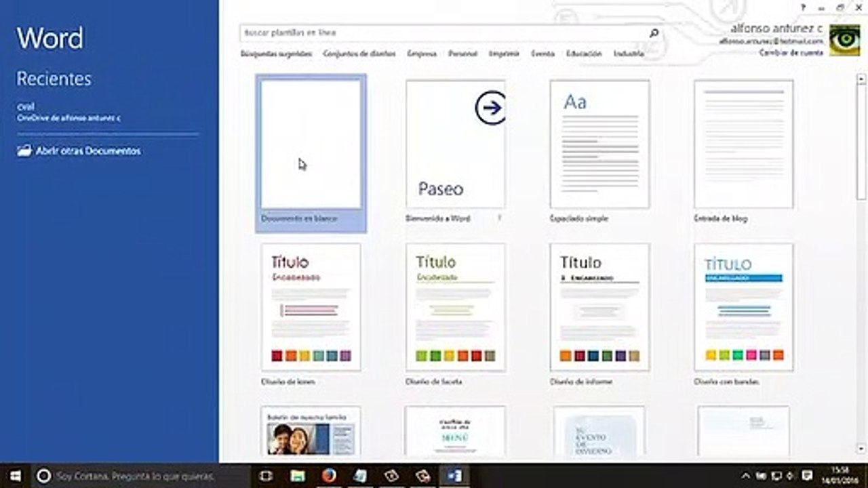The image size is (868, 488).
Task: Click Cambiar de cuenta link
Action: (x=791, y=52)
